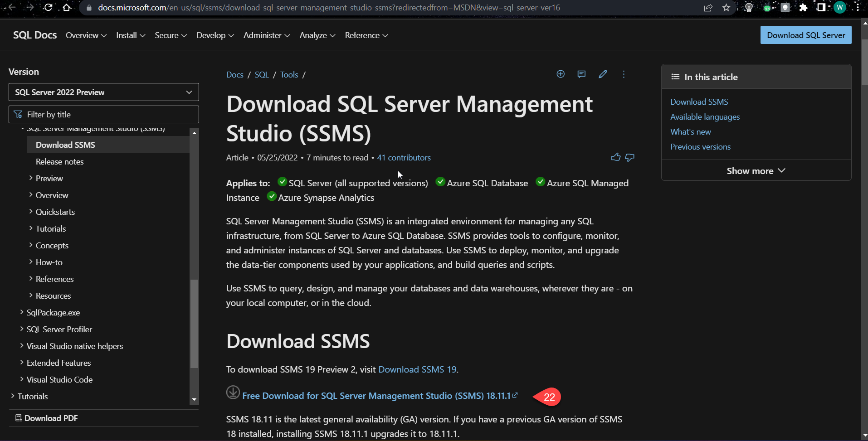Go to browser home page icon
Viewport: 868px width, 441px height.
67,7
